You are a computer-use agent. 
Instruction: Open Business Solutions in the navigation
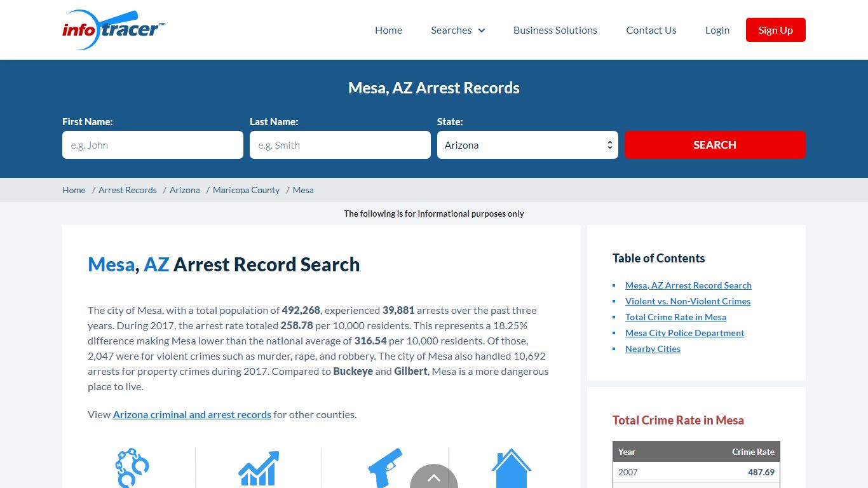click(555, 30)
